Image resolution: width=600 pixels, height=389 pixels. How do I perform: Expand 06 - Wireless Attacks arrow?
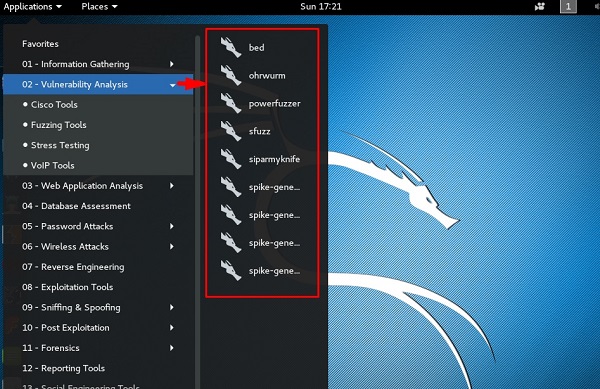(x=172, y=247)
